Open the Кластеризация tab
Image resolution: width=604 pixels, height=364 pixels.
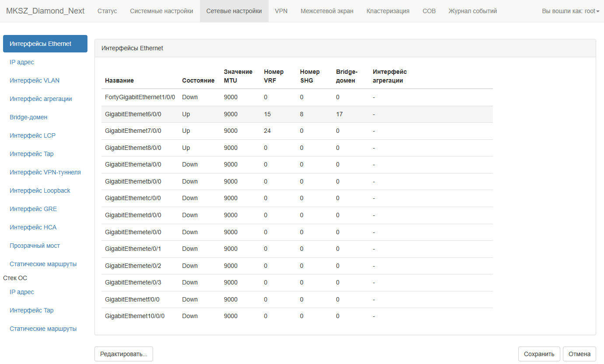(388, 11)
